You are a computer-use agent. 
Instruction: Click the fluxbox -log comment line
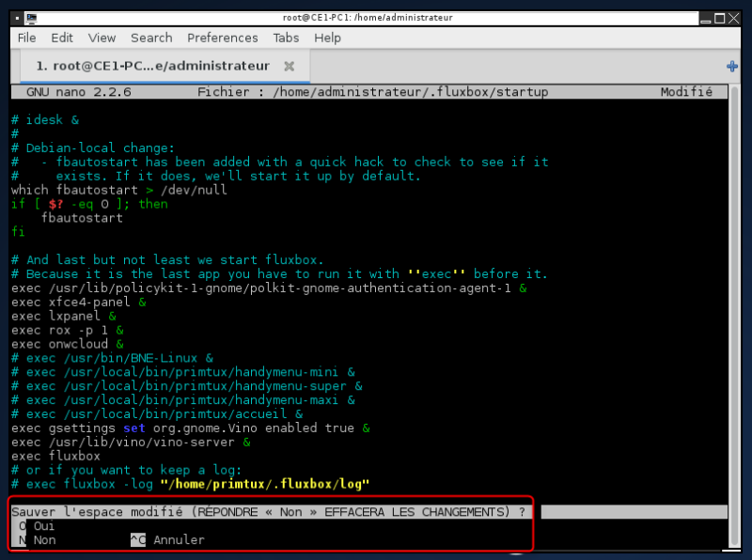[x=191, y=484]
